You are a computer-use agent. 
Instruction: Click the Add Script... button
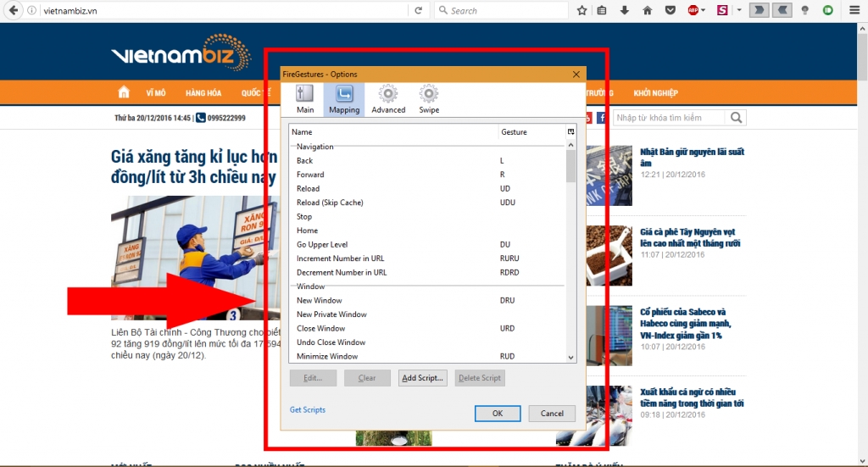[422, 378]
